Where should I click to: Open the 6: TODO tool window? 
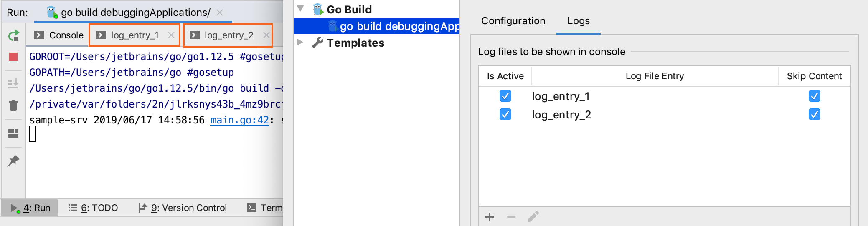coord(94,208)
